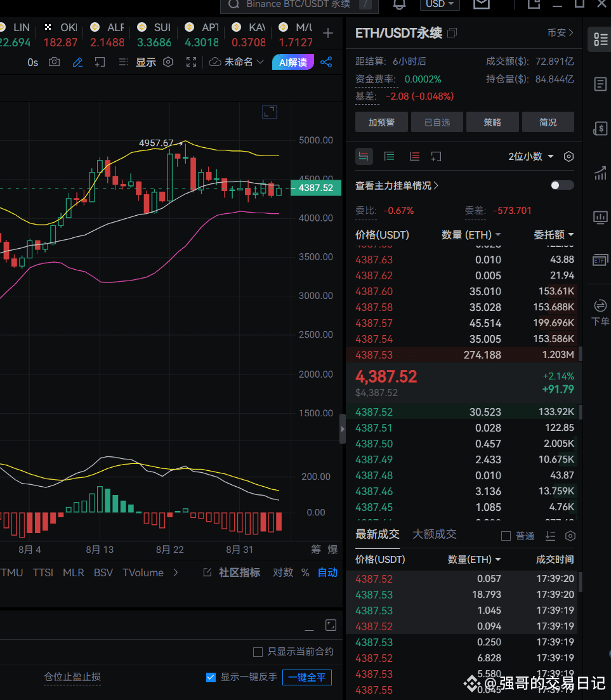The image size is (611, 700).
Task: Click the Binance BTC/USDT search field
Action: coord(299,5)
